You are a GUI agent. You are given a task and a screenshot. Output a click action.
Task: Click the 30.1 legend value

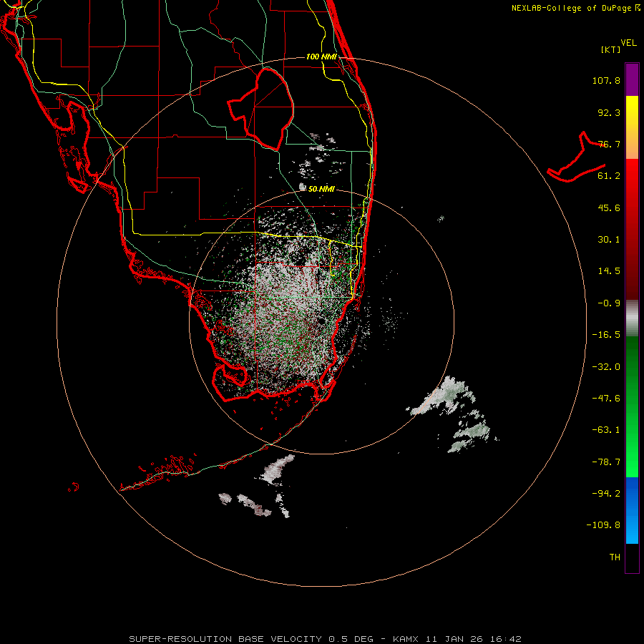coord(609,240)
